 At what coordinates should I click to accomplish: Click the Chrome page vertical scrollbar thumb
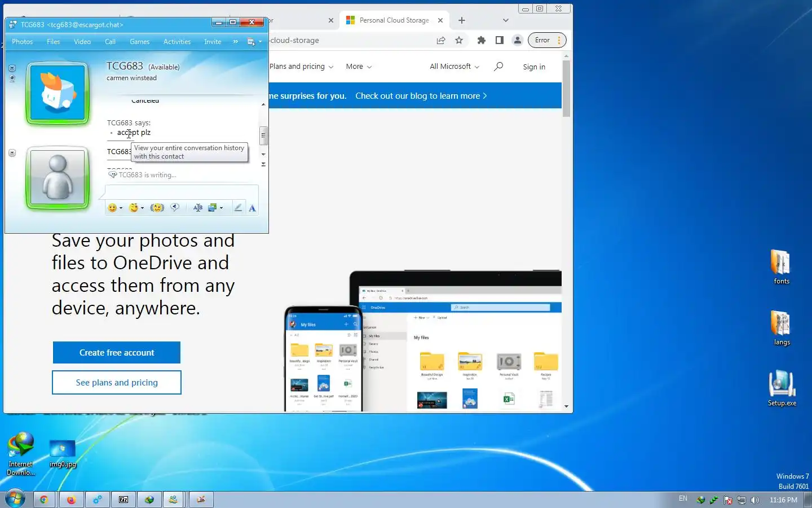[x=566, y=89]
